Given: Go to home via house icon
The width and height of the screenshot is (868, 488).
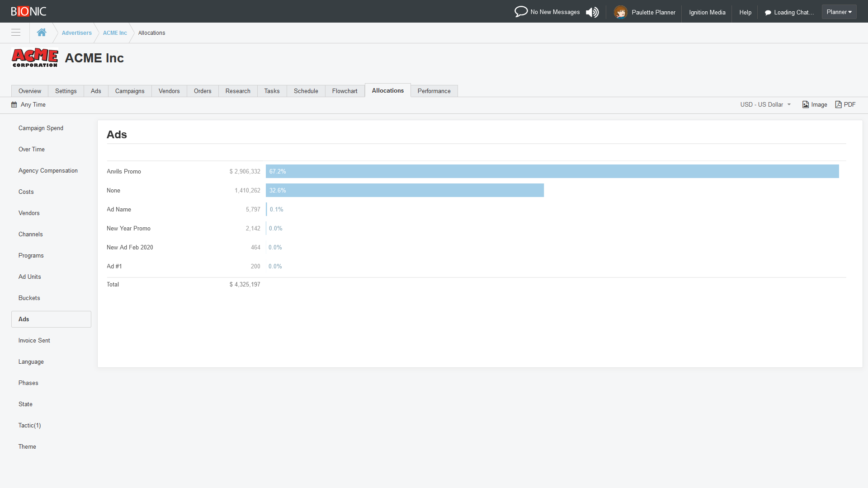Looking at the screenshot, I should [x=42, y=33].
